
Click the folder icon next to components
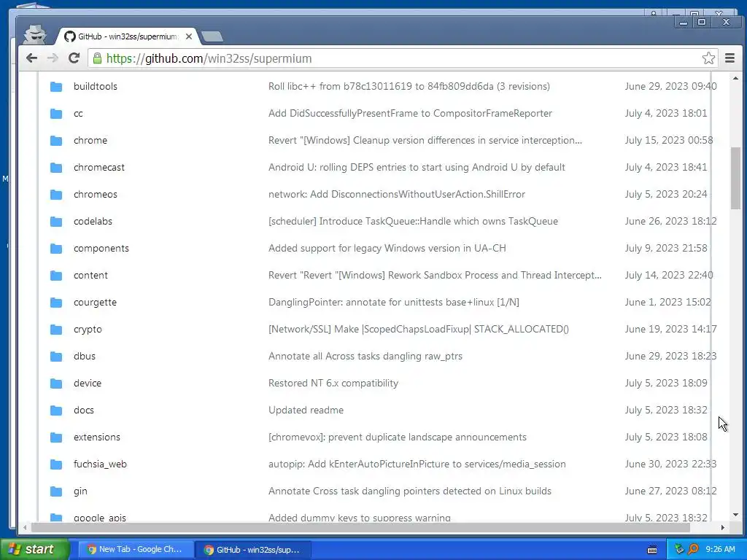point(56,248)
